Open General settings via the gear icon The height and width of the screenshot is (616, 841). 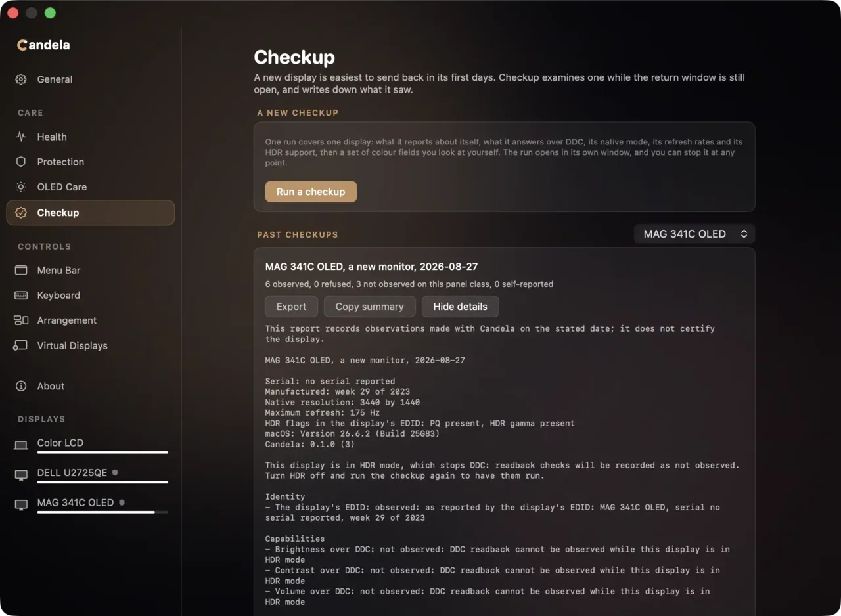(x=21, y=79)
